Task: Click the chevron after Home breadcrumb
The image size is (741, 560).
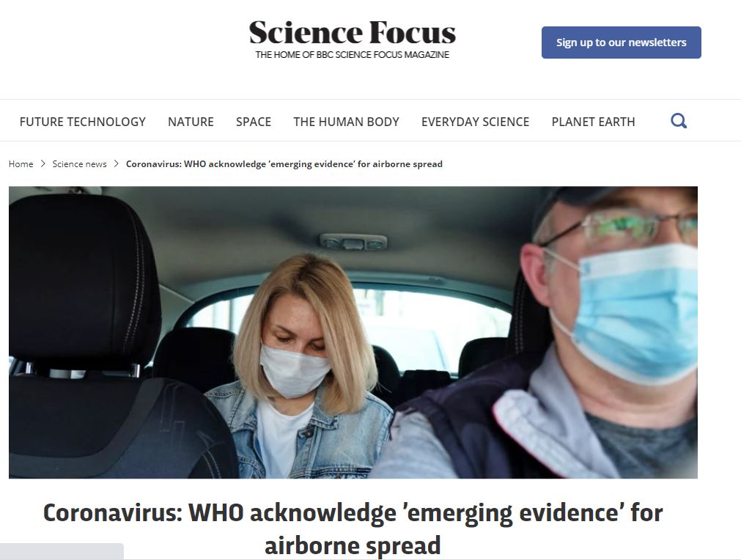Action: coord(43,163)
